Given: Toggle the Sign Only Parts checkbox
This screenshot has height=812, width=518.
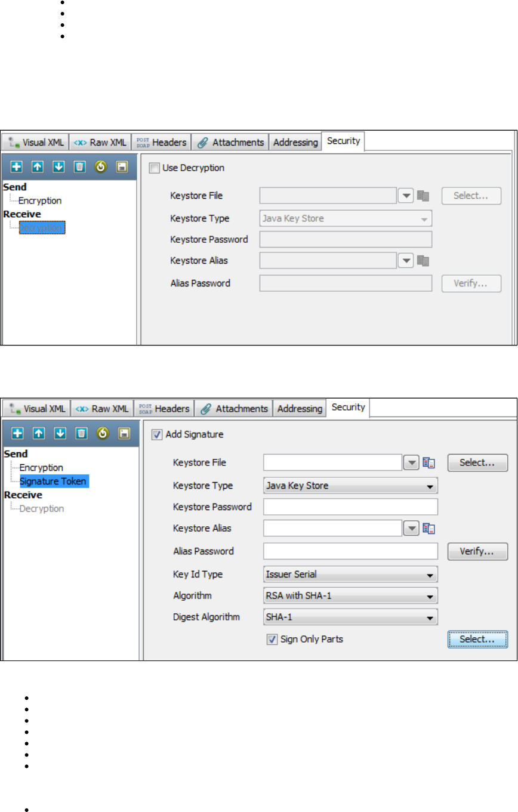Looking at the screenshot, I should [272, 639].
